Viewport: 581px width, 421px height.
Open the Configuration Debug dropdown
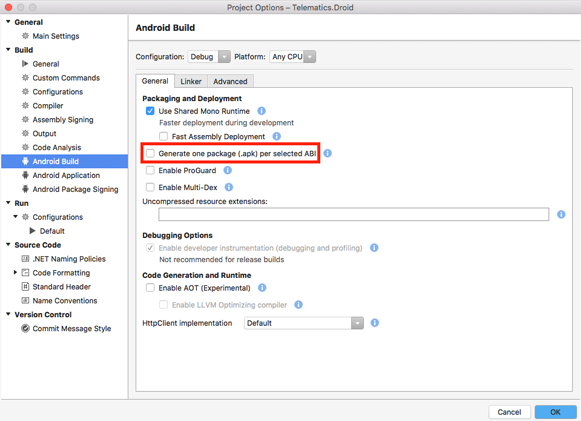point(209,57)
